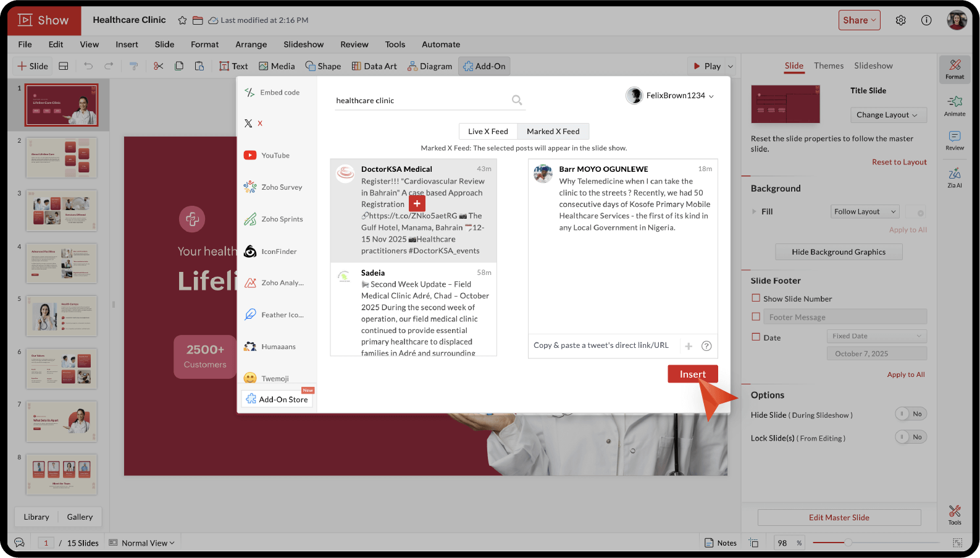Click the red plus on DoctorKSA Medical post
Viewport: 980px width, 558px height.
[417, 204]
